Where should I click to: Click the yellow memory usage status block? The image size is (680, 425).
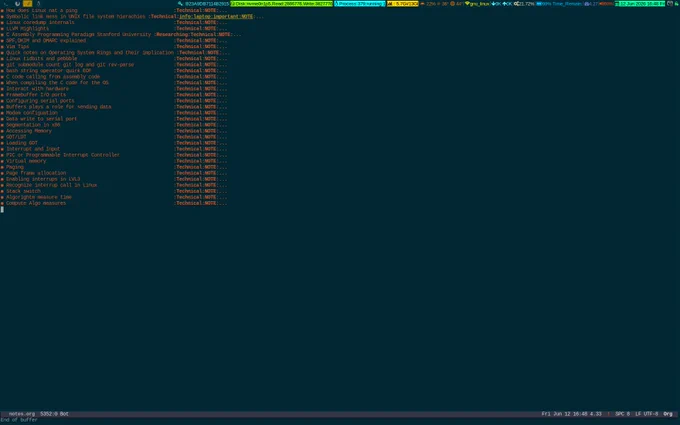click(402, 3)
